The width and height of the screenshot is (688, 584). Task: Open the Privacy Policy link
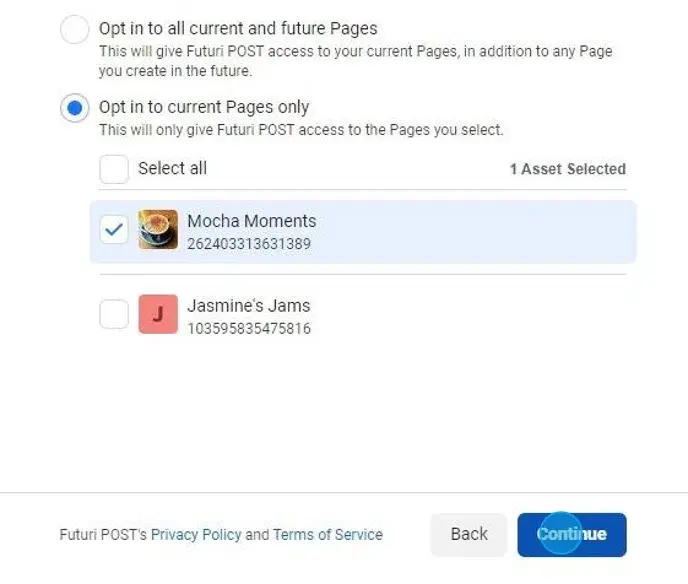point(196,535)
